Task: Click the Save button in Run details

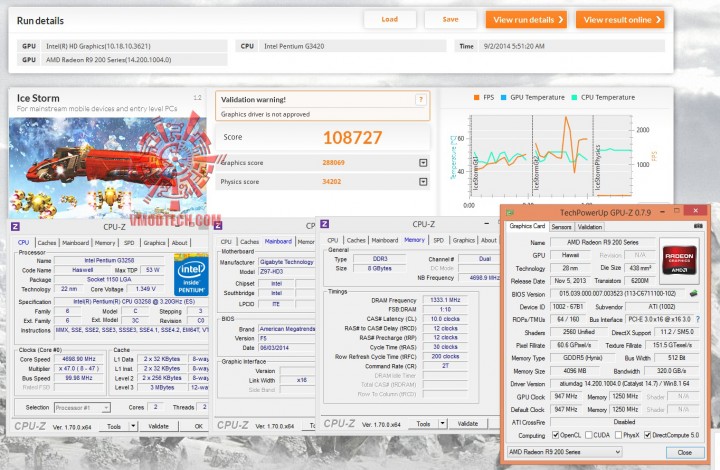Action: point(450,19)
